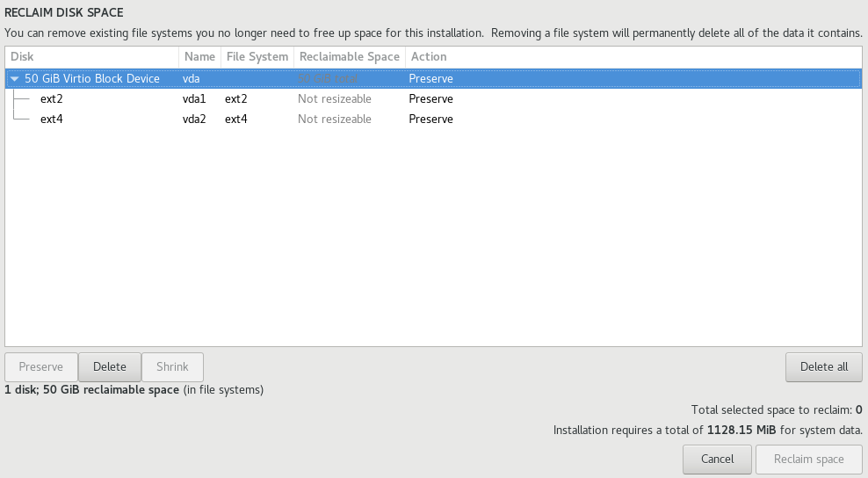
Task: Click the Action column header
Action: coord(429,56)
